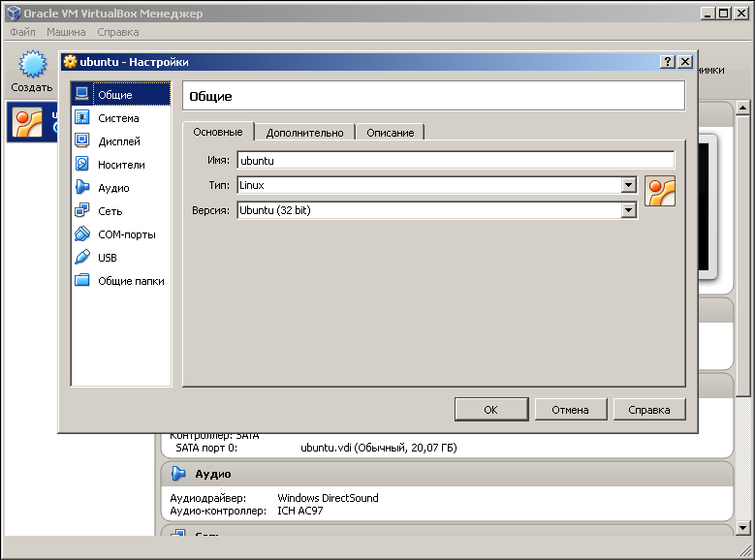Select Носители label in settings list
Screen dimensions: 755x560
121,165
